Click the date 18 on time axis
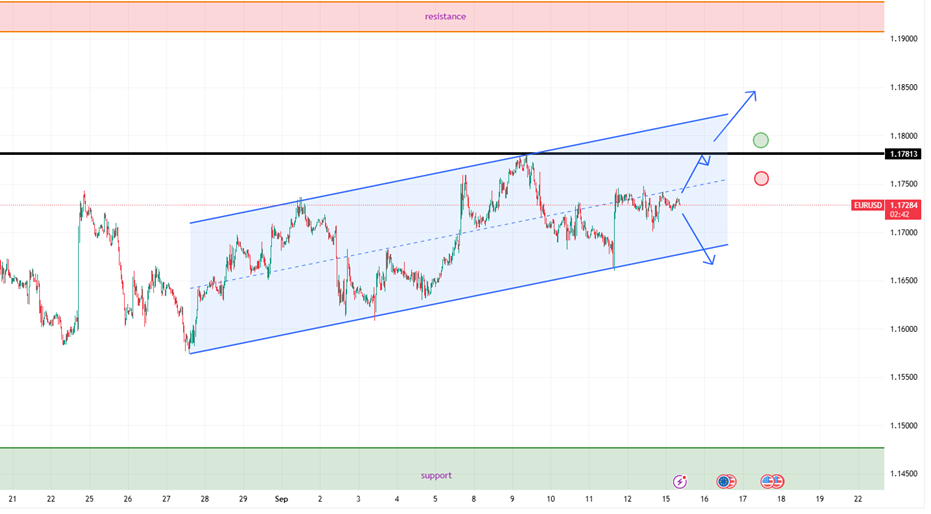Screen dimensions: 931x514 (781, 499)
